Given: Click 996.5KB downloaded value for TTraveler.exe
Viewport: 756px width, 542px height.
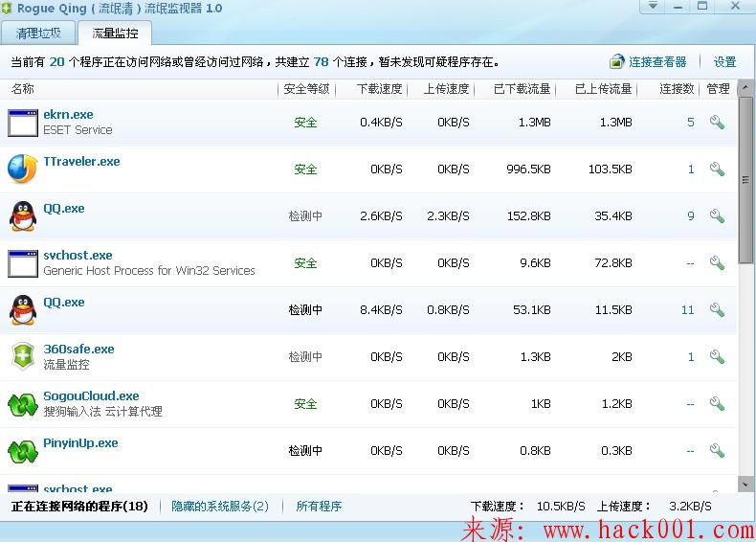Looking at the screenshot, I should [528, 169].
